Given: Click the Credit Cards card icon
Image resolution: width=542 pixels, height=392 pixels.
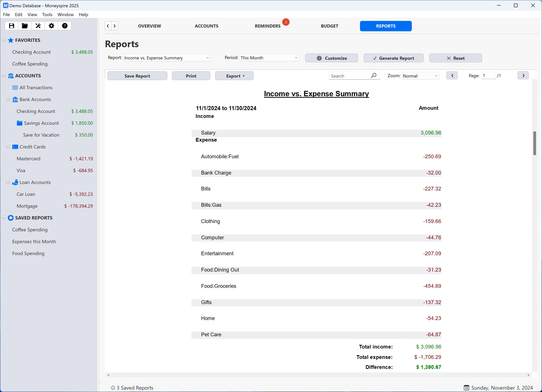Looking at the screenshot, I should coord(15,147).
